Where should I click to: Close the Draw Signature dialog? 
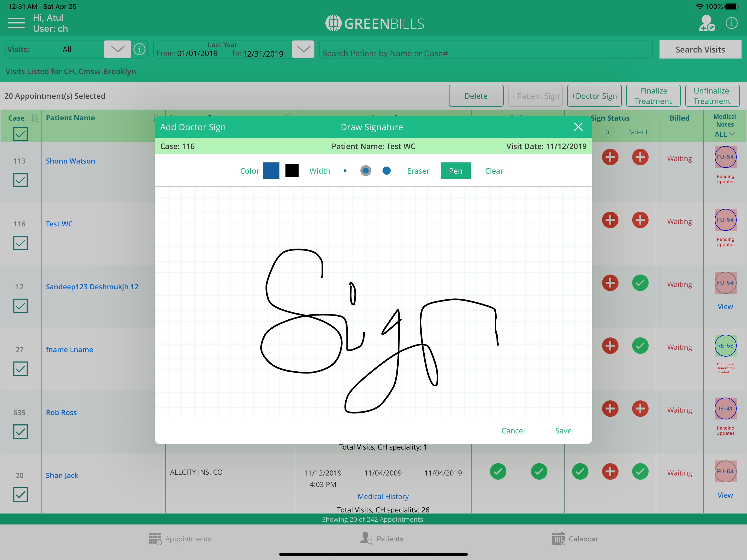(x=578, y=127)
